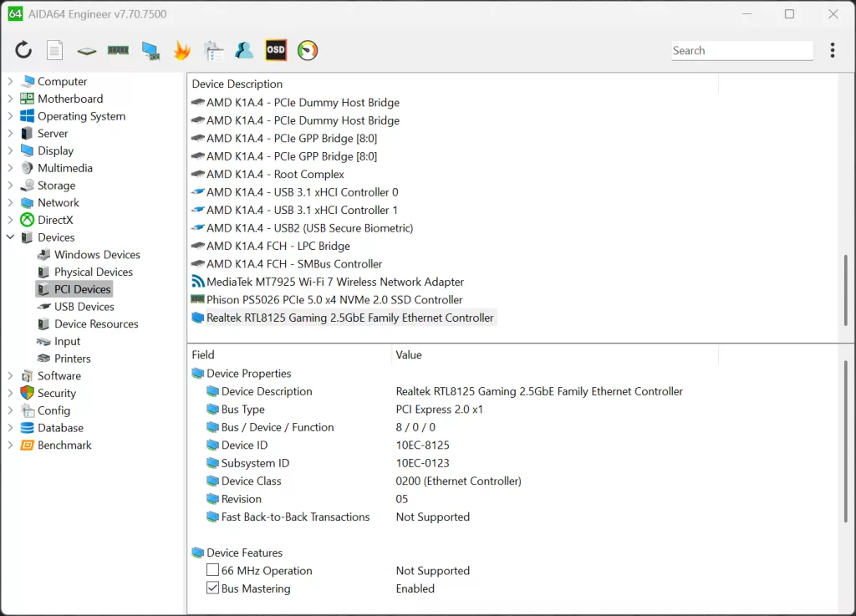Viewport: 856px width, 616px height.
Task: Click the Windows logo beside Operating System
Action: point(28,116)
